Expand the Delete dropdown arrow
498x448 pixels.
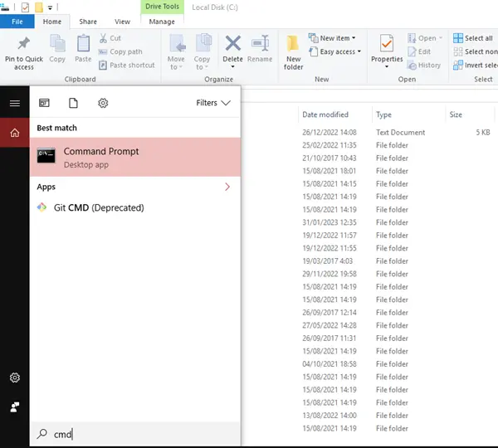(x=232, y=66)
